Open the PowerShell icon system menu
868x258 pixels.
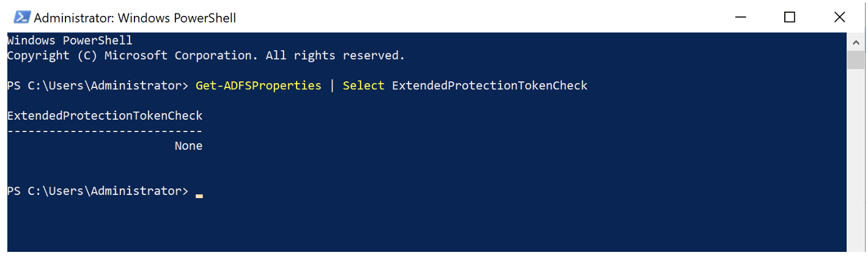22,17
